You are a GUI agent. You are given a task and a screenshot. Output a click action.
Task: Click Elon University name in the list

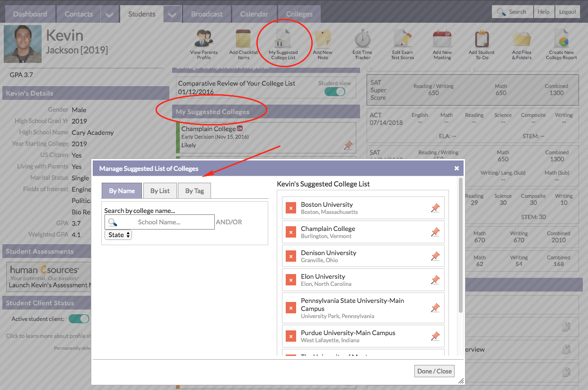(x=323, y=276)
